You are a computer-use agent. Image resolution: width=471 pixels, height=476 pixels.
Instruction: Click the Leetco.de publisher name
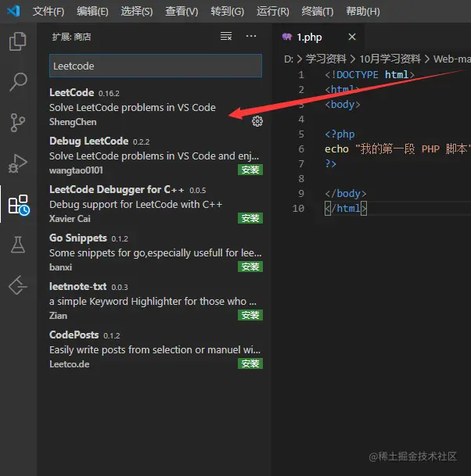click(70, 364)
